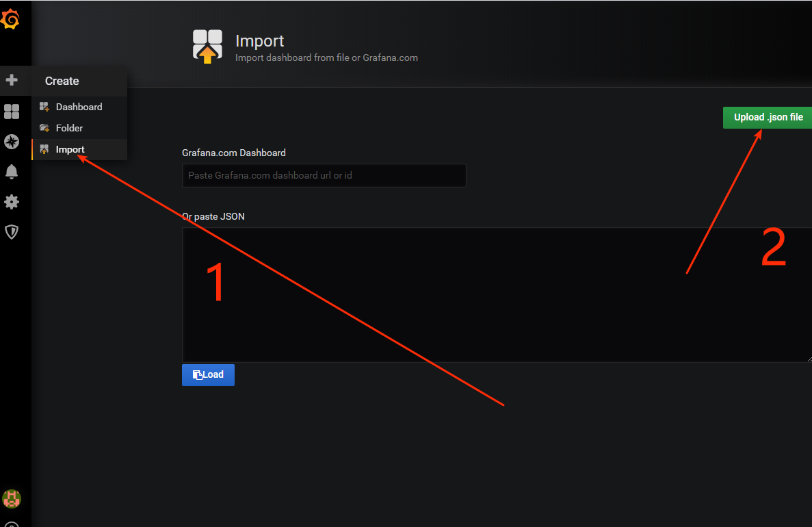This screenshot has width=812, height=527.
Task: Click the large Import page header icon
Action: click(x=208, y=47)
